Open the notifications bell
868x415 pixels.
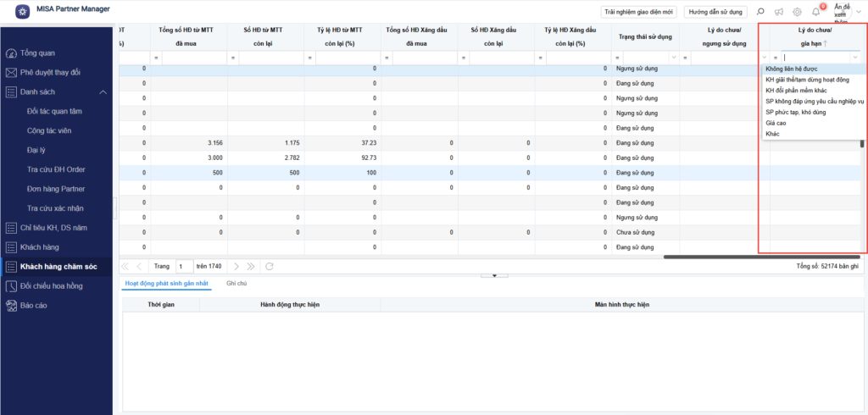click(815, 12)
